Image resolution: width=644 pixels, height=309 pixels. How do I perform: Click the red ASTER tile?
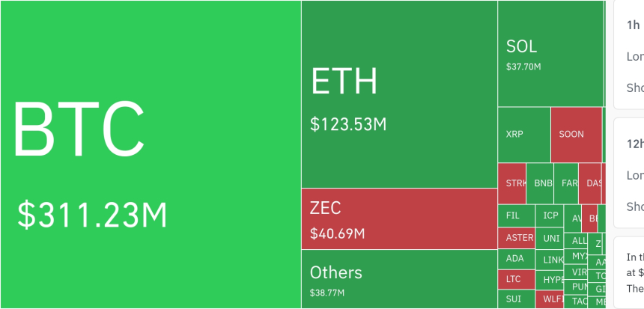(516, 238)
